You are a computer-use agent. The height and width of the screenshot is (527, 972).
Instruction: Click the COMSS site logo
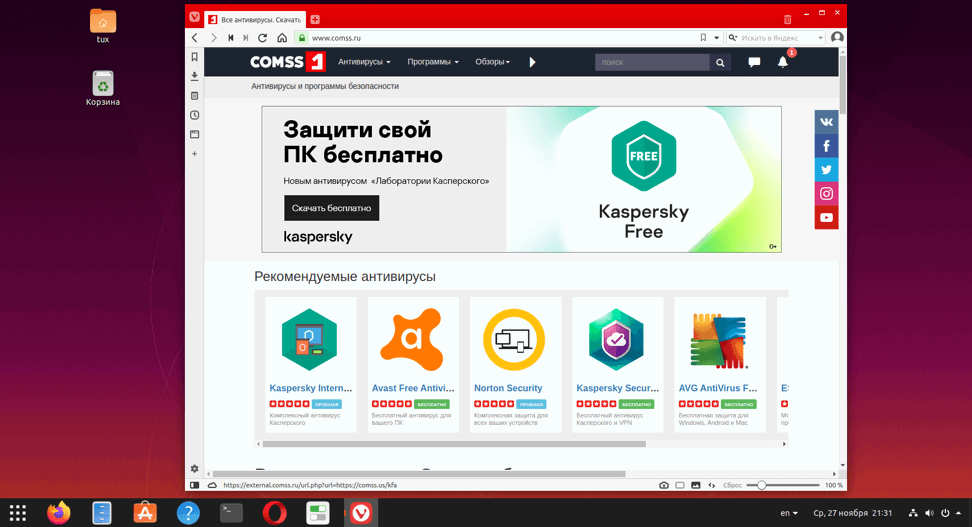[288, 61]
